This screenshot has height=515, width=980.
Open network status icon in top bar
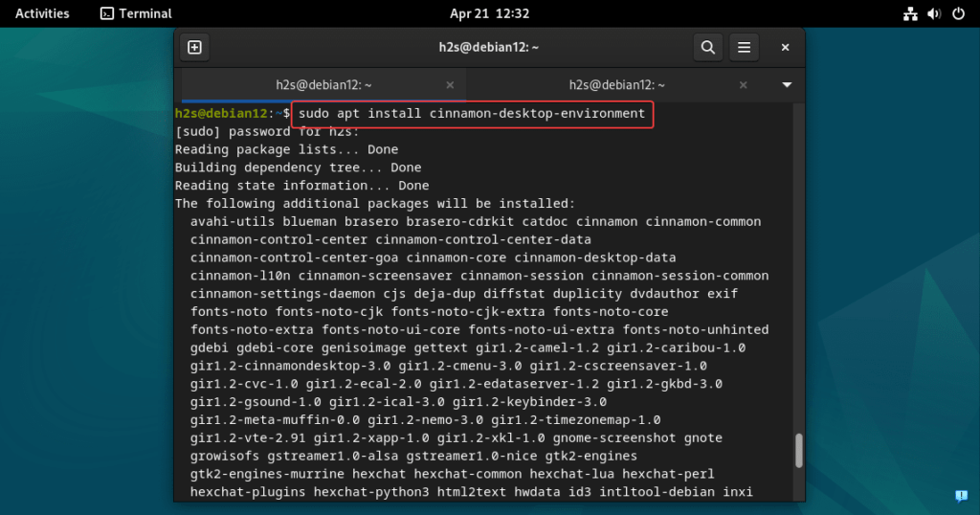tap(910, 13)
